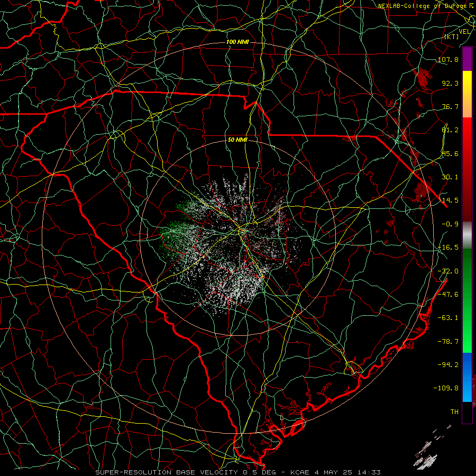This screenshot has width=476, height=476.
Task: Click the 45.6 velocity scale value
Action: (450, 153)
